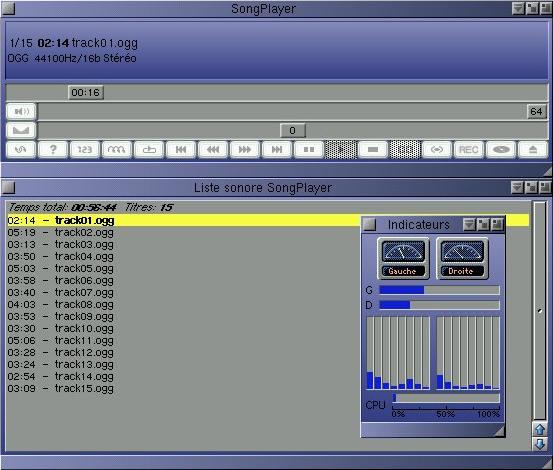
Task: Click the Gauche VU meter gauge
Action: [x=403, y=258]
